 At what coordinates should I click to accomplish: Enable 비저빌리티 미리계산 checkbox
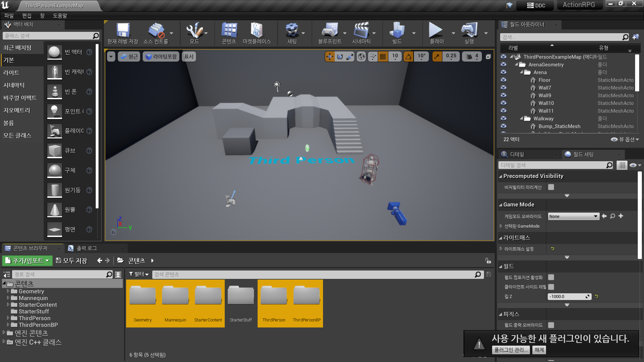tap(550, 187)
